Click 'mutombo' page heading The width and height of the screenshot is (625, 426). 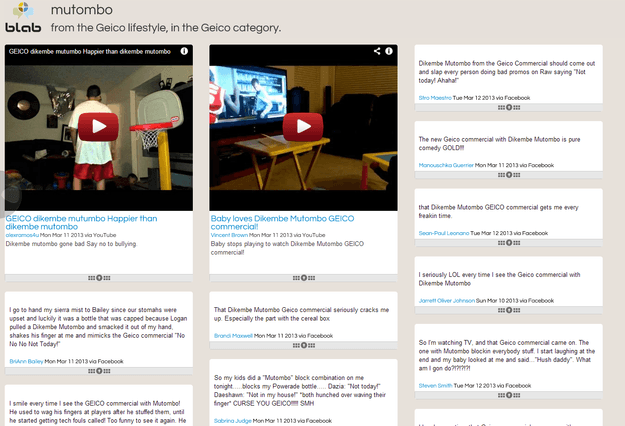[x=82, y=10]
